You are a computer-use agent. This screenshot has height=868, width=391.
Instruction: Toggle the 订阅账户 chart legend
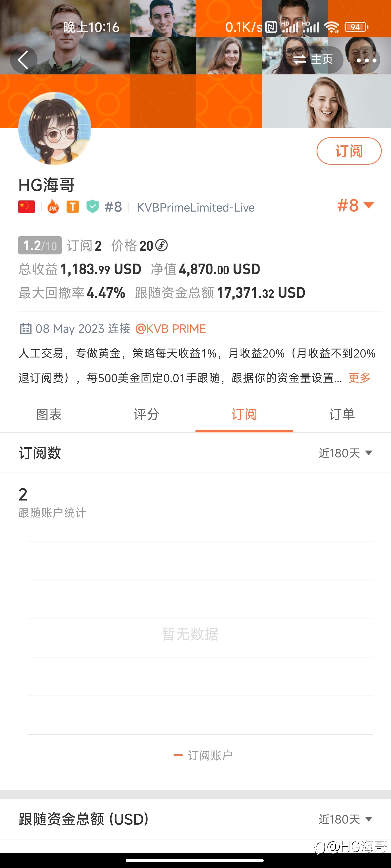203,755
